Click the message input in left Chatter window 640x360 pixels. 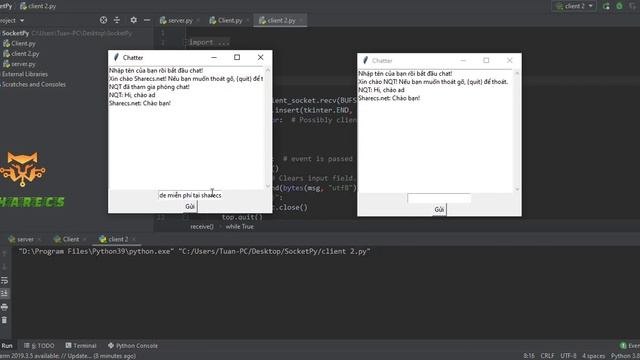[x=190, y=195]
